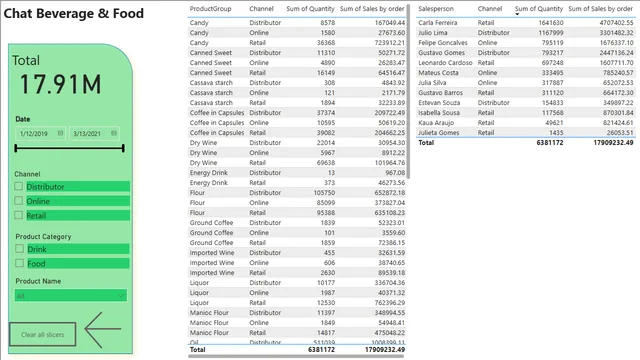This screenshot has width=640, height=360.
Task: Click the ProductGroup table Total quantity 6381172
Action: pos(321,349)
